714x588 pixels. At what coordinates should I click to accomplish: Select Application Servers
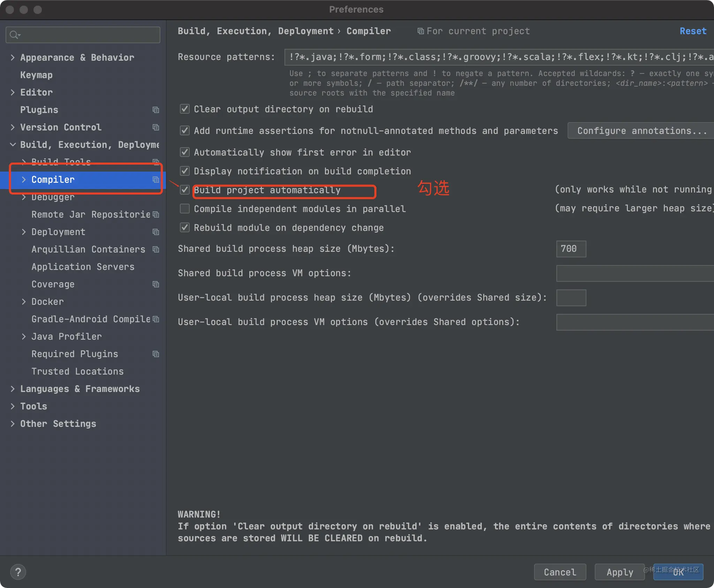point(83,267)
